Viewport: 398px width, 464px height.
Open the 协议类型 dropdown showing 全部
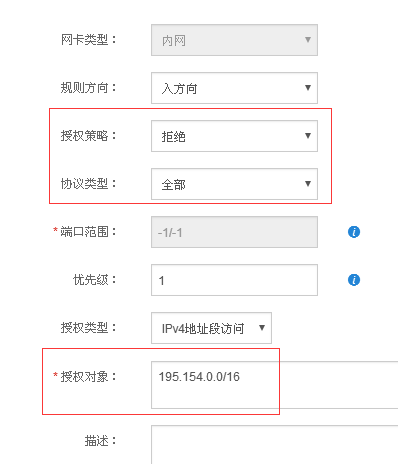point(234,184)
